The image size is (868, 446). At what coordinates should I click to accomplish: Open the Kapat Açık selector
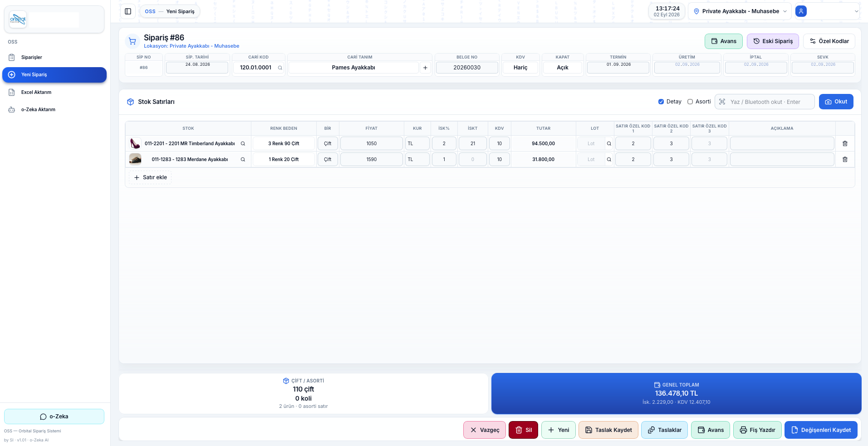(x=563, y=68)
